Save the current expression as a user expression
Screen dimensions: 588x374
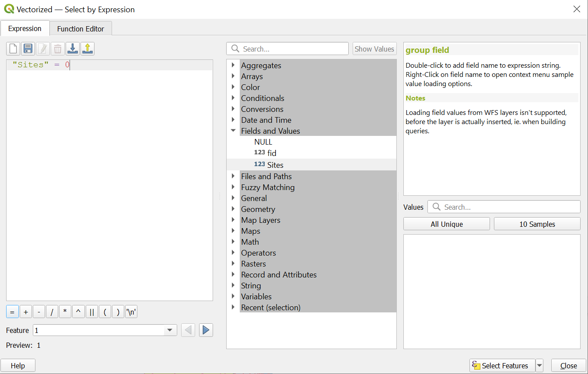[28, 48]
